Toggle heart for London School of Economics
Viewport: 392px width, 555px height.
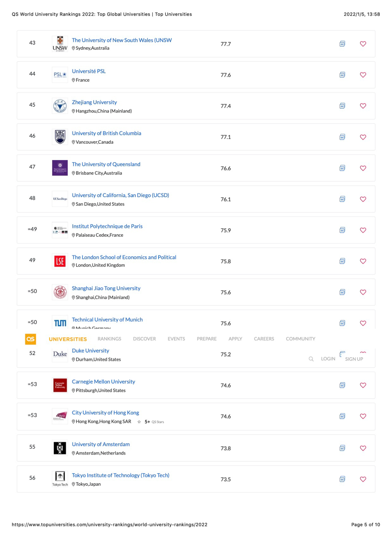[363, 261]
